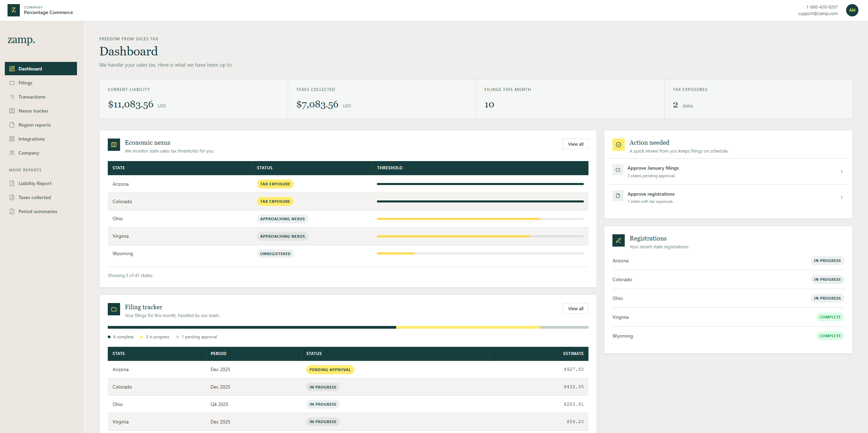Click the Action needed checkmark icon
This screenshot has width=868, height=433.
[618, 145]
